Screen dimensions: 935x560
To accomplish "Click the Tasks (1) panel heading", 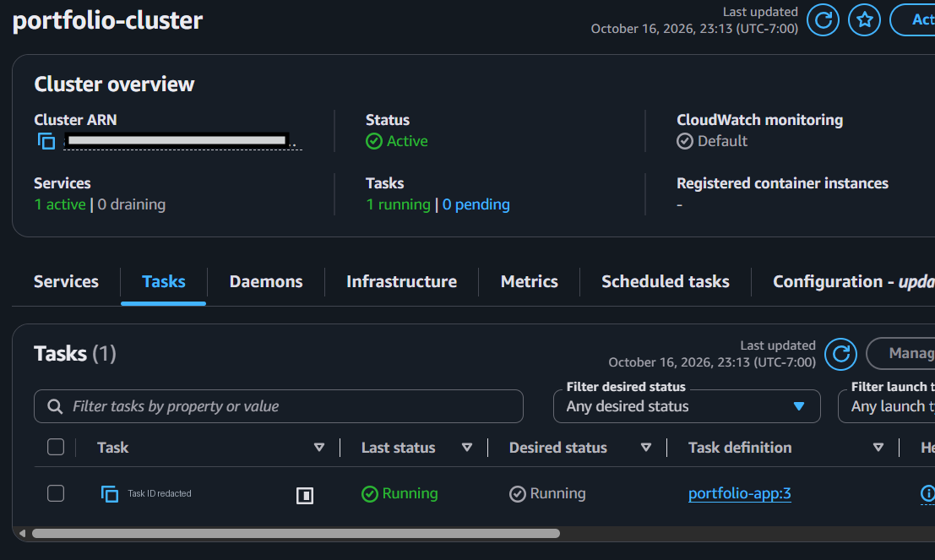I will click(75, 354).
